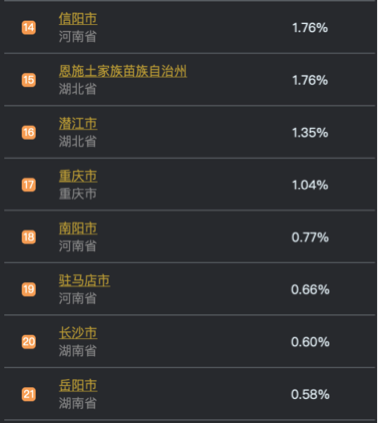Click the rank 17 badge icon
The image size is (378, 424).
(x=29, y=185)
